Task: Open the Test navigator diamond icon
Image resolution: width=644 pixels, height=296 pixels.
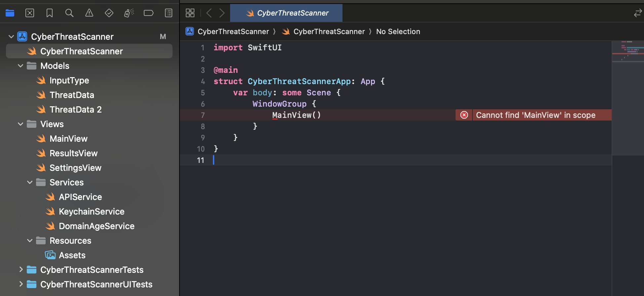Action: point(109,13)
